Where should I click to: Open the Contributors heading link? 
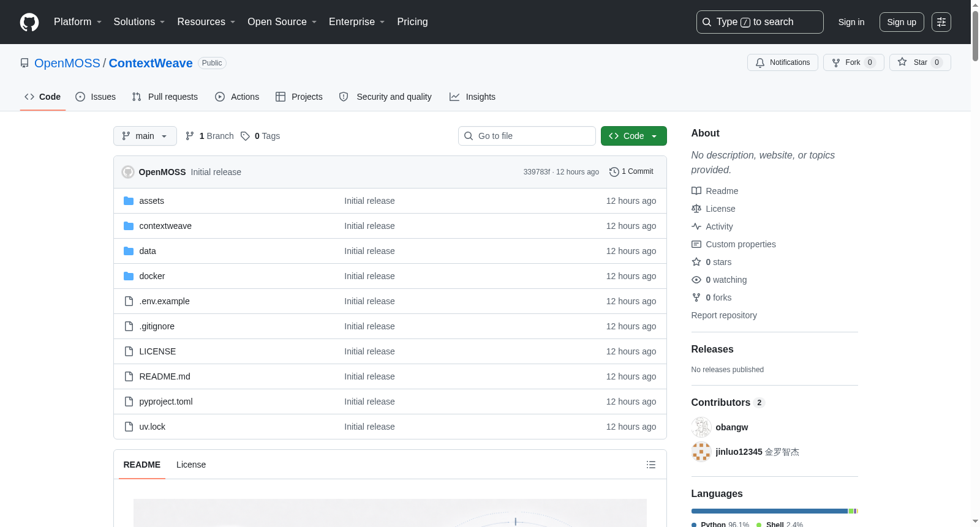click(728, 403)
